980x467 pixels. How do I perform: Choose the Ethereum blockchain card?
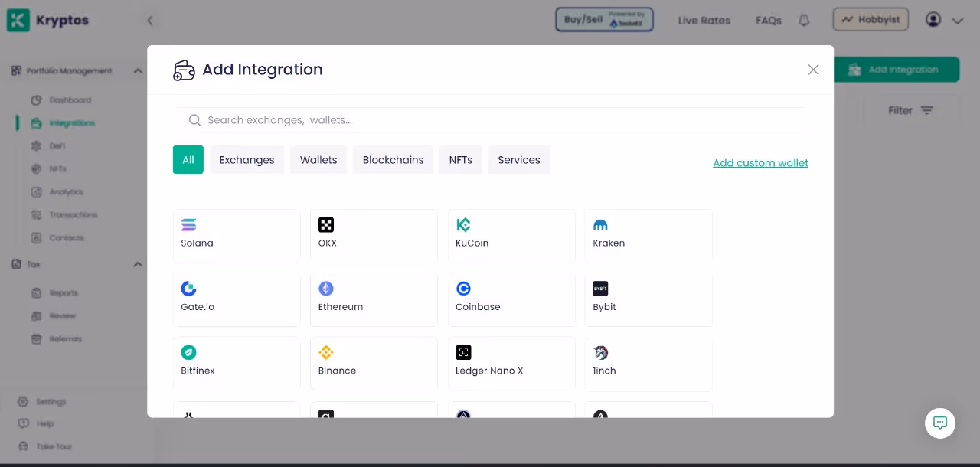click(x=374, y=299)
